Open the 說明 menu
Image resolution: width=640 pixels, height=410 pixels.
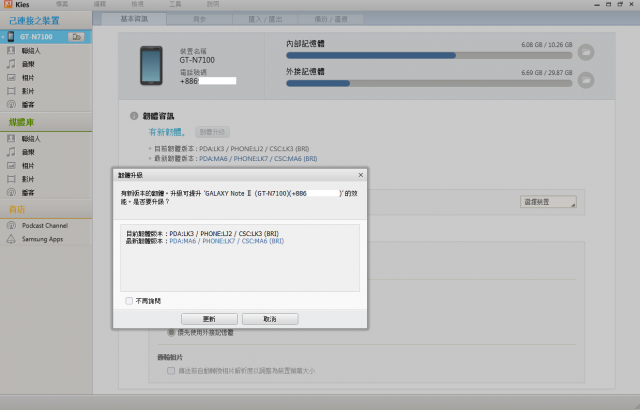click(213, 4)
